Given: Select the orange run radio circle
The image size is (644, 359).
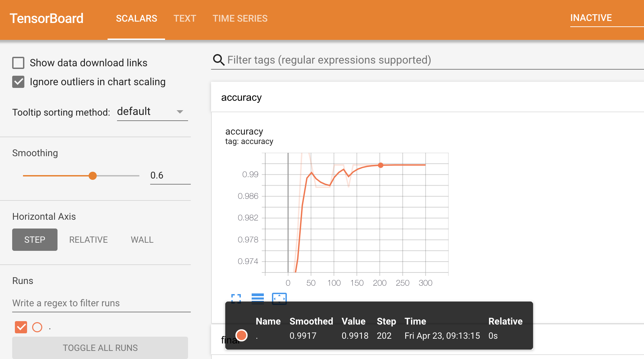Looking at the screenshot, I should pyautogui.click(x=37, y=327).
